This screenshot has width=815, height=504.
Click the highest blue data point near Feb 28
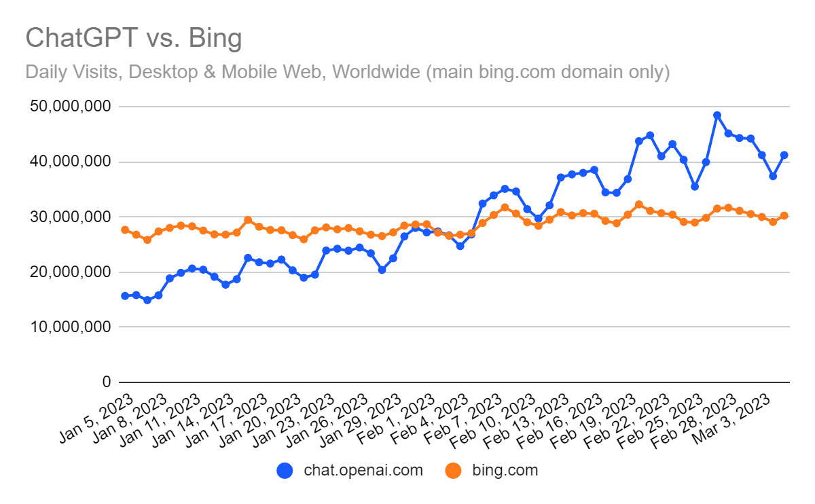point(717,115)
